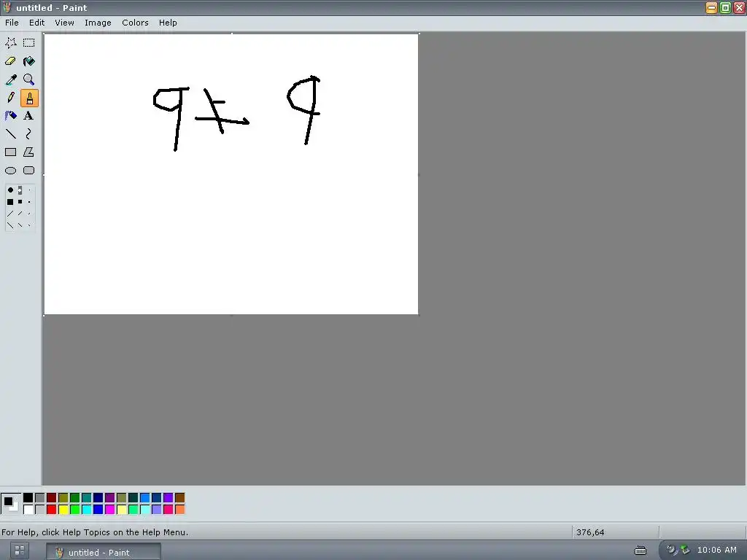Viewport: 747px width, 560px height.
Task: Click the highlighted Brush tool
Action: 29,98
